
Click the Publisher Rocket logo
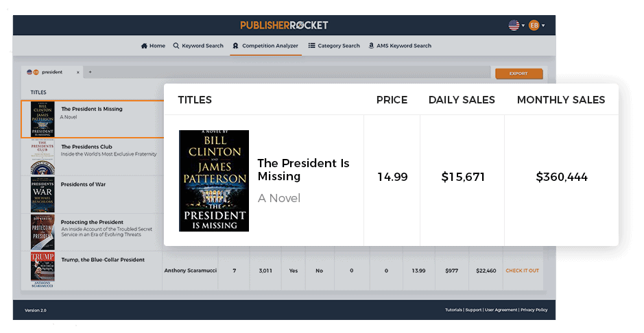[x=284, y=25]
